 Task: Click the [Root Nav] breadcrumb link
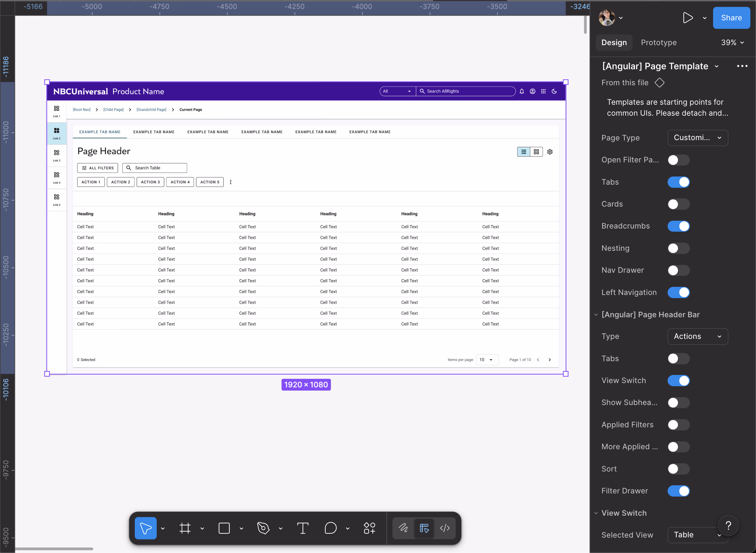(x=82, y=109)
